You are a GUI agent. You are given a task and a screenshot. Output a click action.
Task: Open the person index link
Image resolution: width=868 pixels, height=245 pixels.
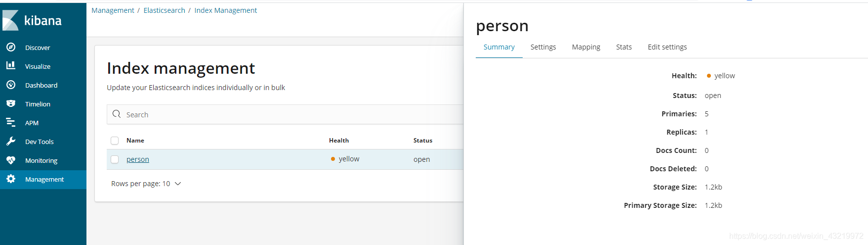[137, 159]
